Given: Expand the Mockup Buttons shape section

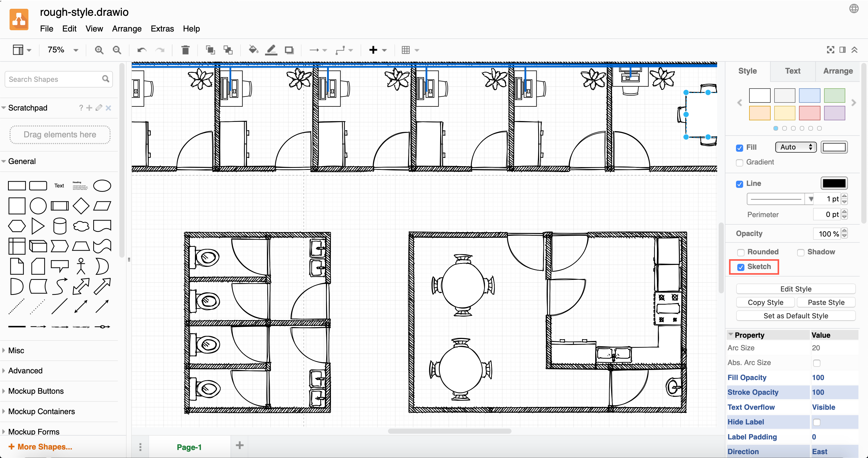Looking at the screenshot, I should point(36,391).
